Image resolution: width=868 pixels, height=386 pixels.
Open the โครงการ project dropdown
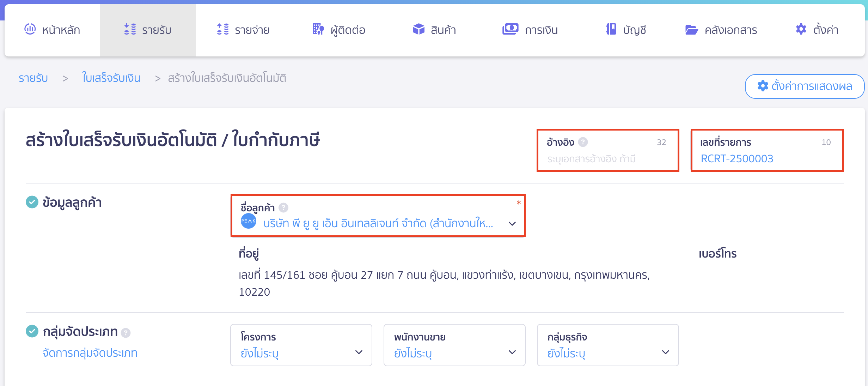(301, 345)
